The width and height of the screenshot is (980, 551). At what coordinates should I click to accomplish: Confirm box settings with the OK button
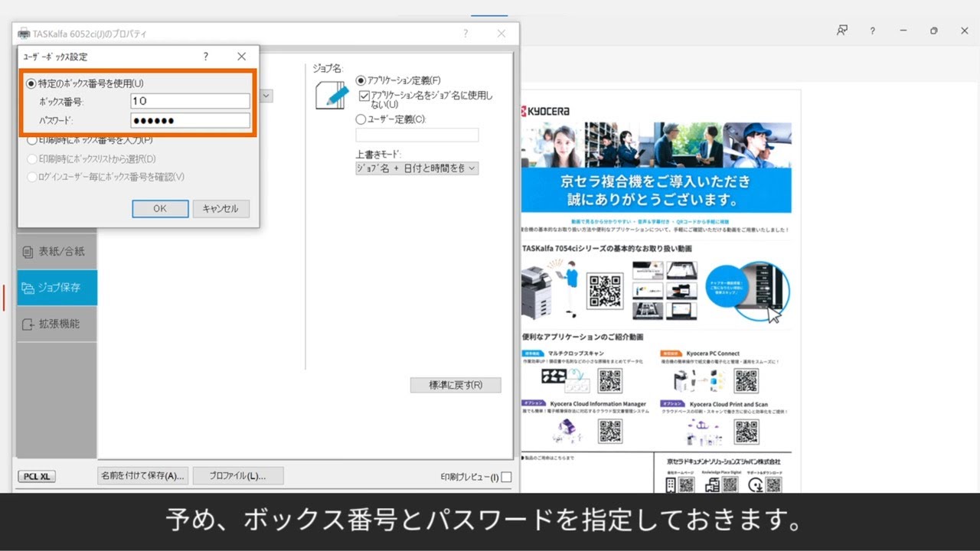click(160, 209)
